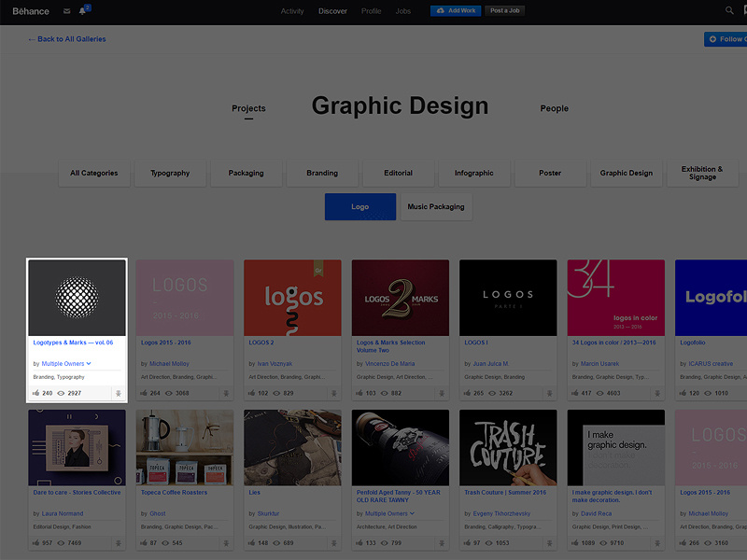The image size is (747, 560).
Task: Open '34 Logos in color / 2013—2016' title
Action: point(614,343)
